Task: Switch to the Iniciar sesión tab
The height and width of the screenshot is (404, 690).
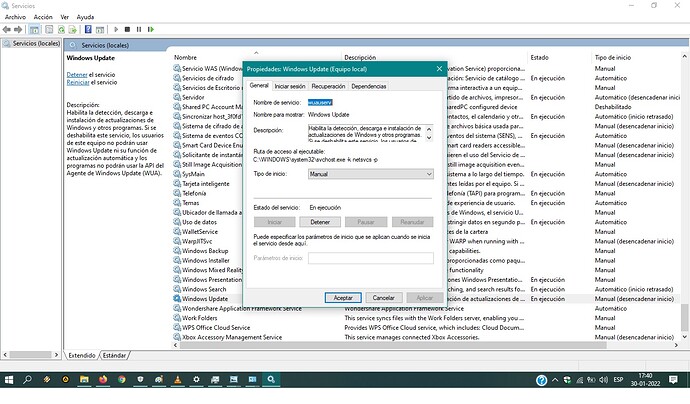Action: 290,86
